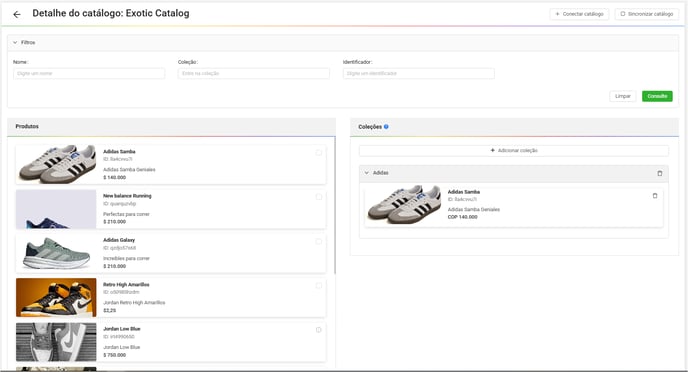
Task: Click the Produtos panel header
Action: point(172,126)
